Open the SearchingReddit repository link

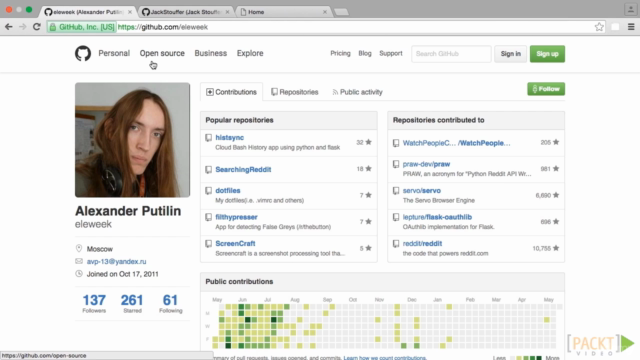(243, 169)
